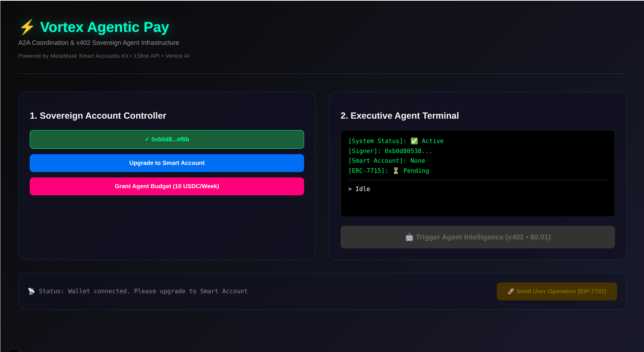Screen dimensions: 644x352
Task: Select the '[Signer]: 0xb0d80538...' line
Action: 390,151
